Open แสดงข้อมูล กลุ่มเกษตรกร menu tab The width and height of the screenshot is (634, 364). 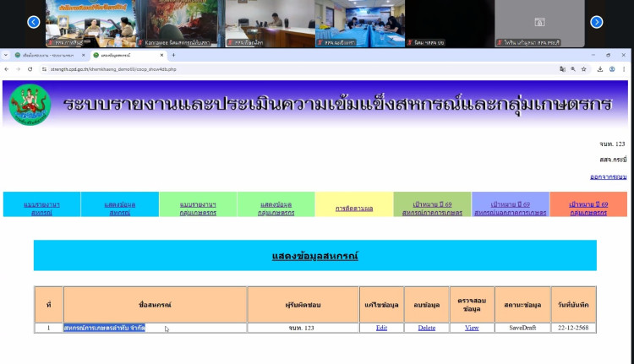tap(276, 208)
